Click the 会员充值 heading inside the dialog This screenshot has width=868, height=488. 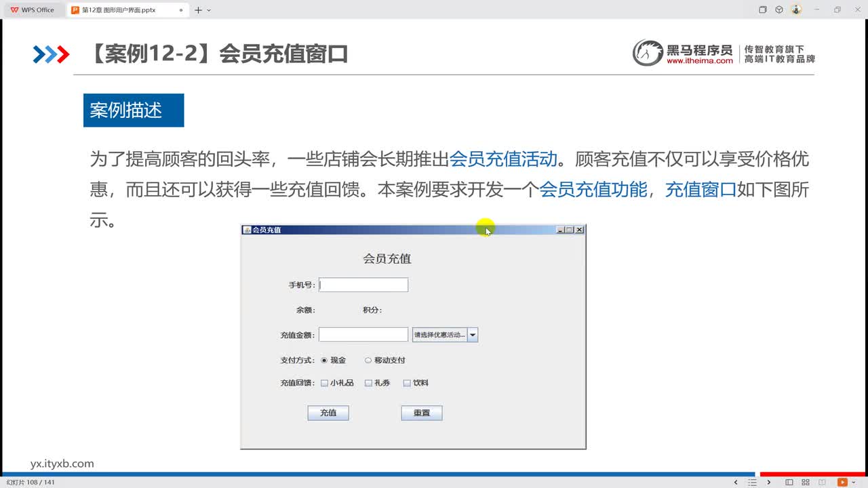(x=387, y=258)
